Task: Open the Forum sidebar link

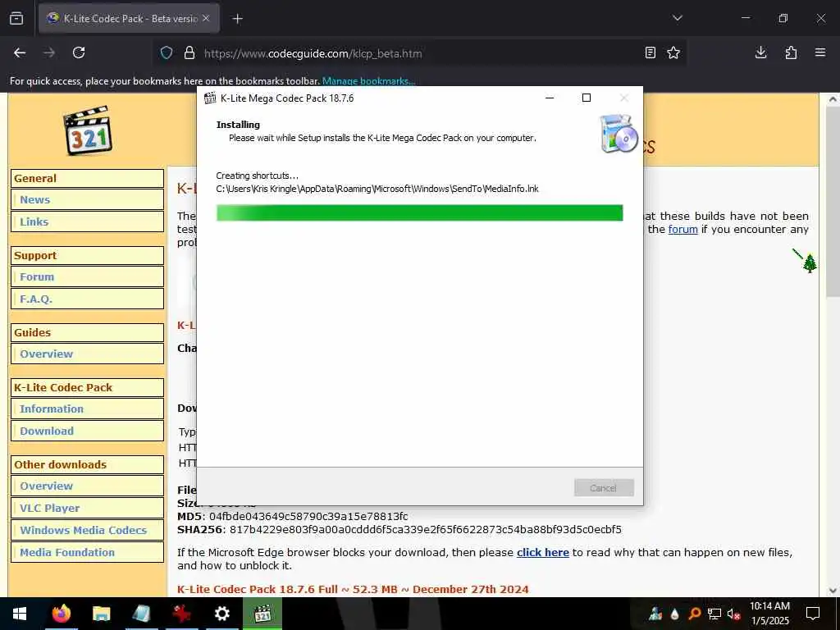Action: pyautogui.click(x=37, y=277)
